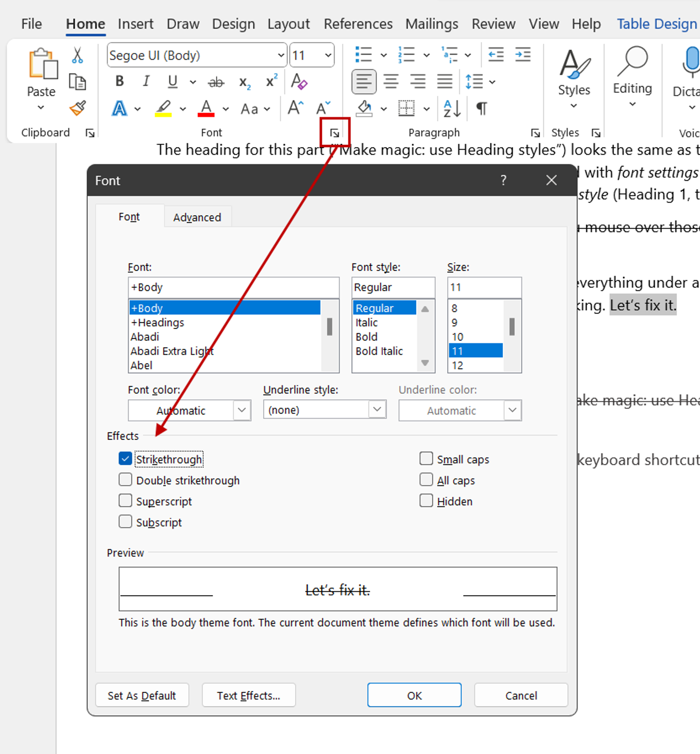Click Align Left icon
Image resolution: width=700 pixels, height=754 pixels.
tap(364, 81)
